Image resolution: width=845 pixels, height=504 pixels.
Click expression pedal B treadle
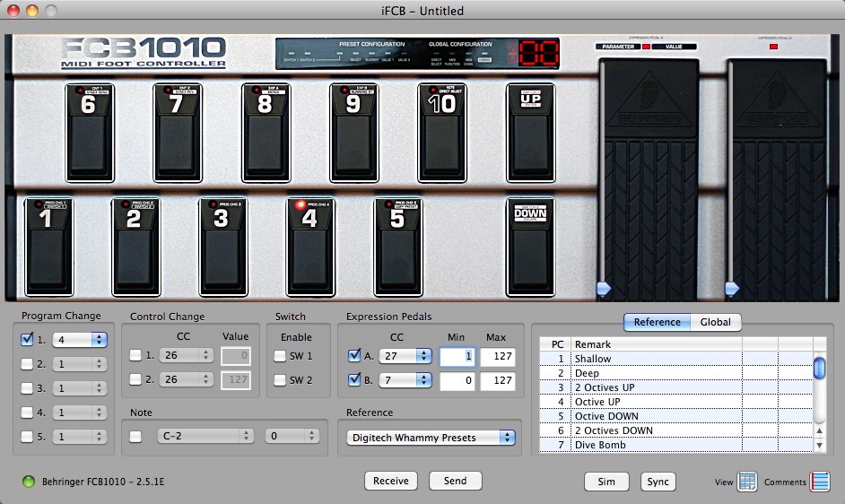777,180
